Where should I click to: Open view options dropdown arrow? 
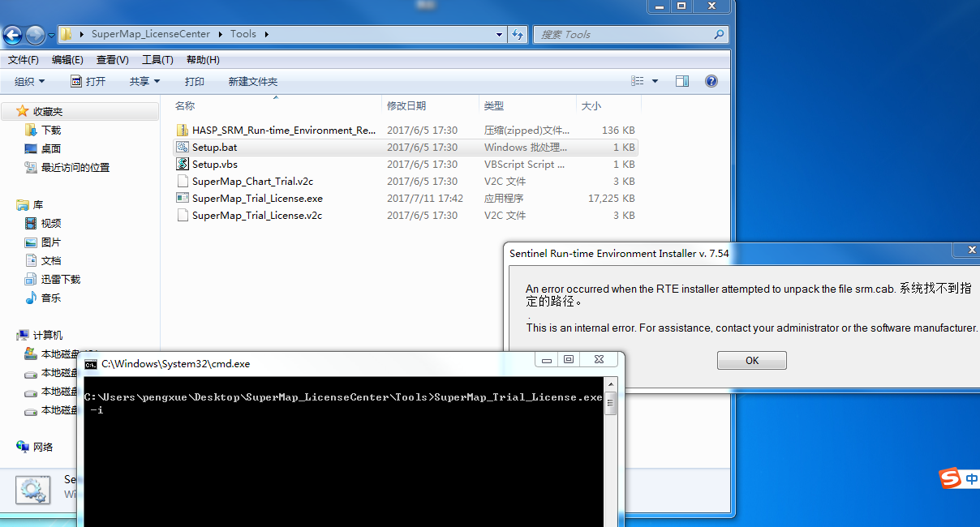(655, 81)
